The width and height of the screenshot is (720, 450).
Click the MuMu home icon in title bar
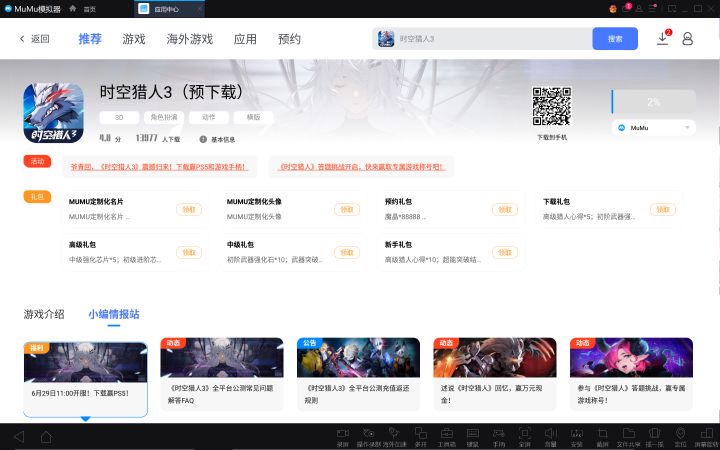[x=73, y=8]
